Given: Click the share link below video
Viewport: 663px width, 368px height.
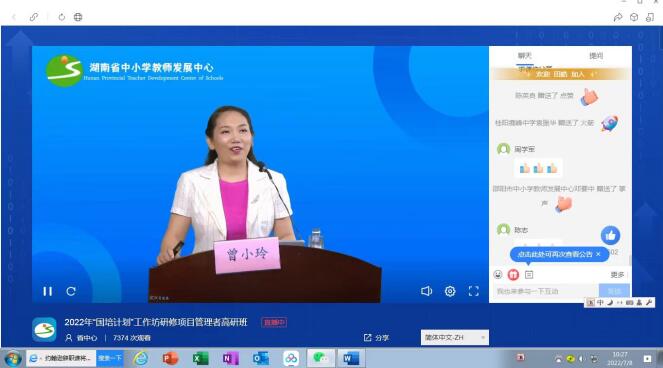Looking at the screenshot, I should click(376, 338).
